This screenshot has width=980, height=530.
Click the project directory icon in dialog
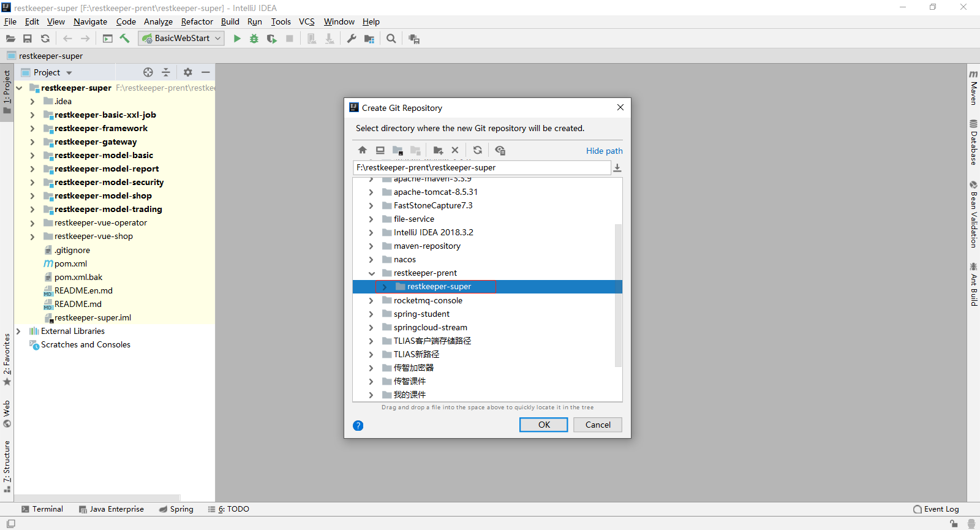(398, 150)
